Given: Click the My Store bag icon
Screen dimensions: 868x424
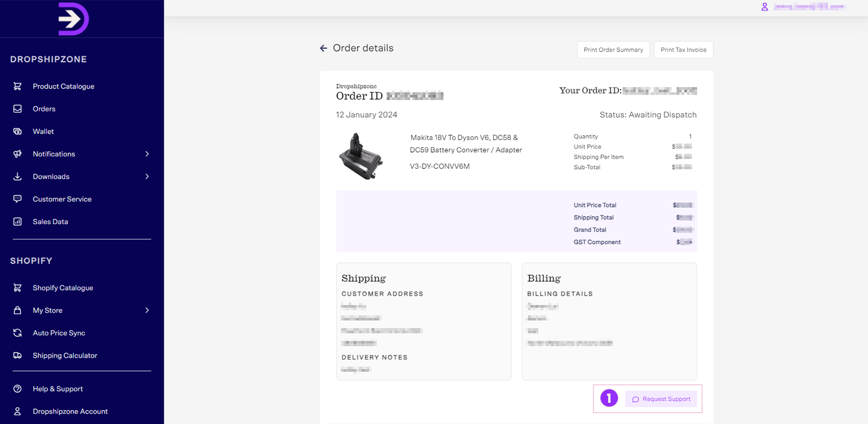Looking at the screenshot, I should (17, 310).
